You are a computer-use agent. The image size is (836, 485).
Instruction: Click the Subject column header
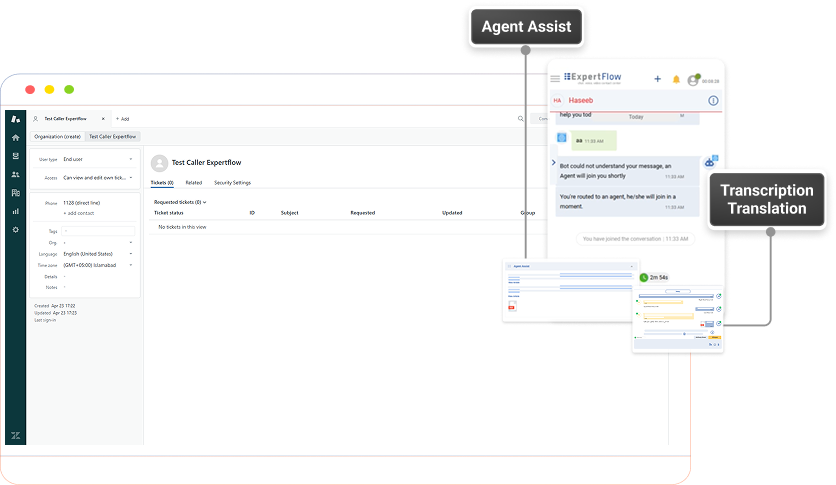290,213
